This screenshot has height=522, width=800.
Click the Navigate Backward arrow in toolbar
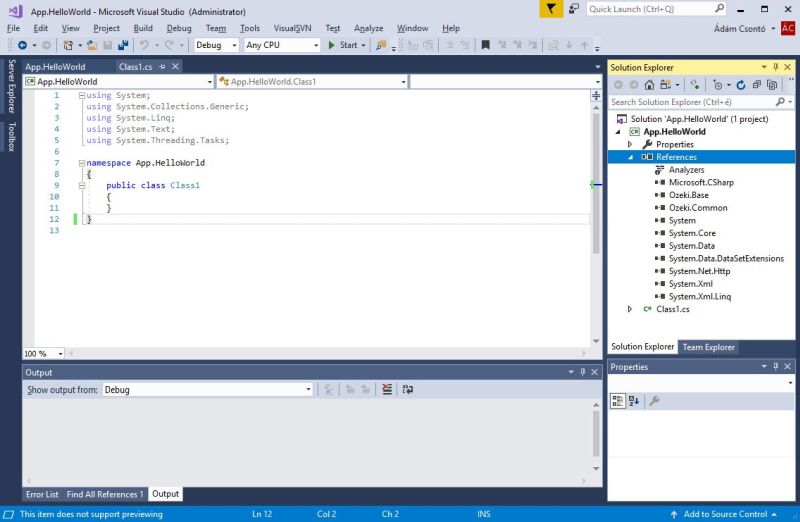point(22,45)
